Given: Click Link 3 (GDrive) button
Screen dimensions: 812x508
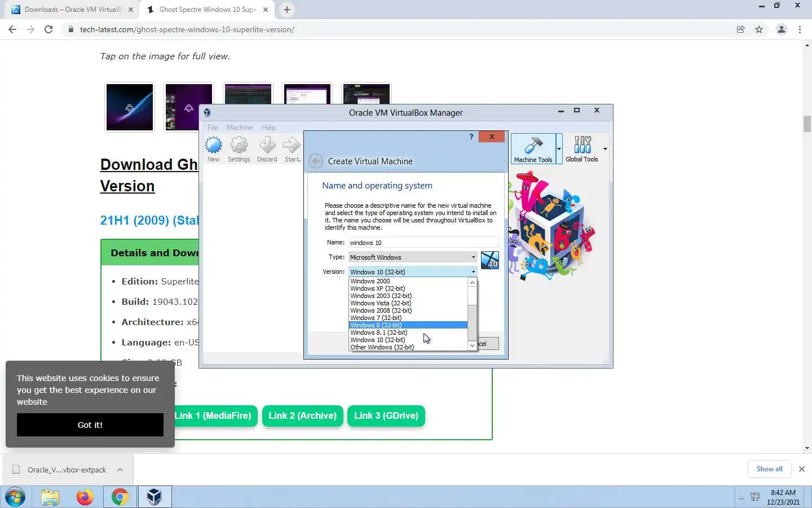Looking at the screenshot, I should point(386,416).
